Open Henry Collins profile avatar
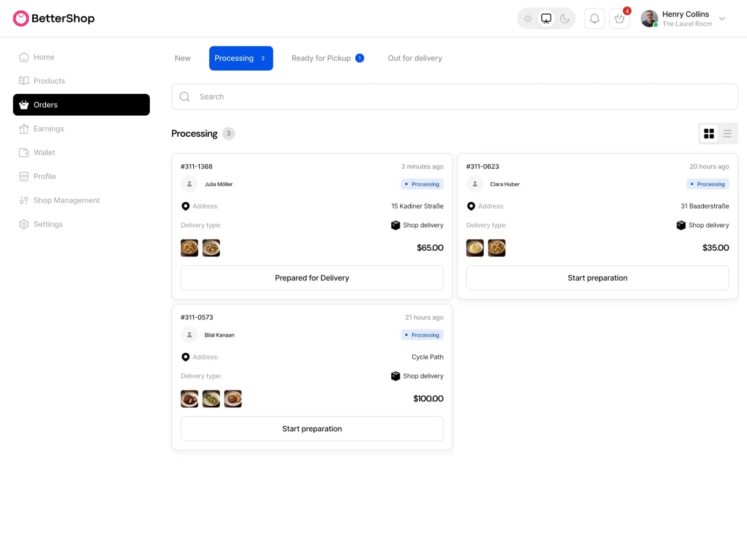 pos(649,19)
